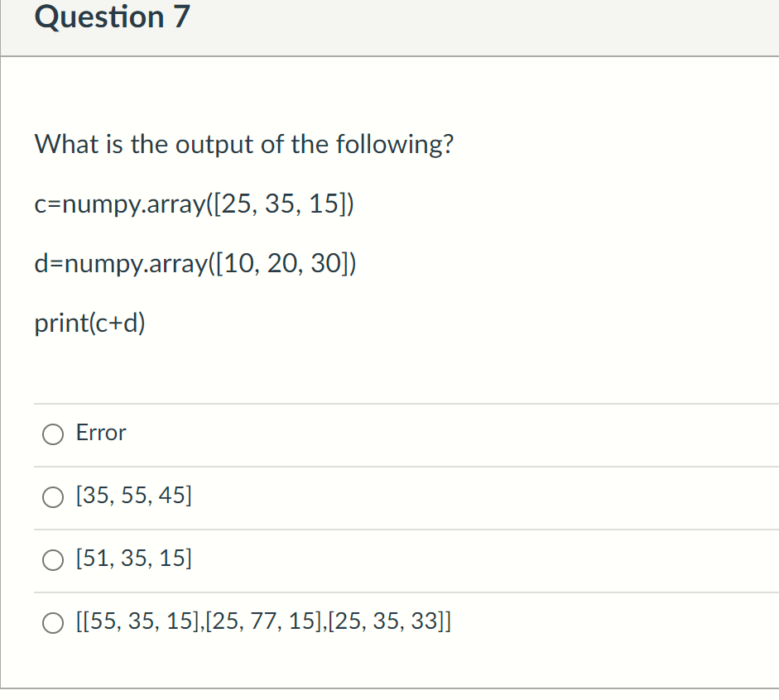779x700 pixels.
Task: Click the "Question 7" header
Action: click(112, 17)
